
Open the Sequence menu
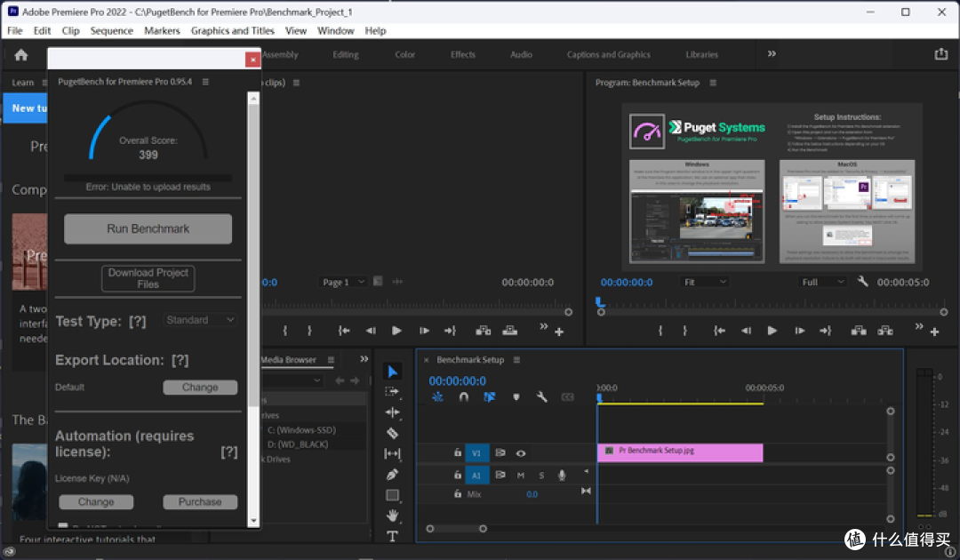(x=111, y=30)
